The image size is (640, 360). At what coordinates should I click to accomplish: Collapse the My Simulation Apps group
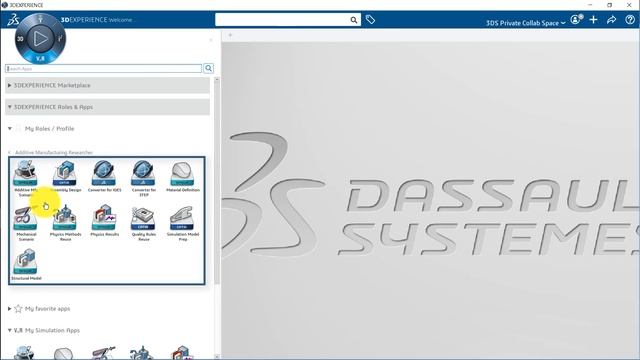pos(9,330)
